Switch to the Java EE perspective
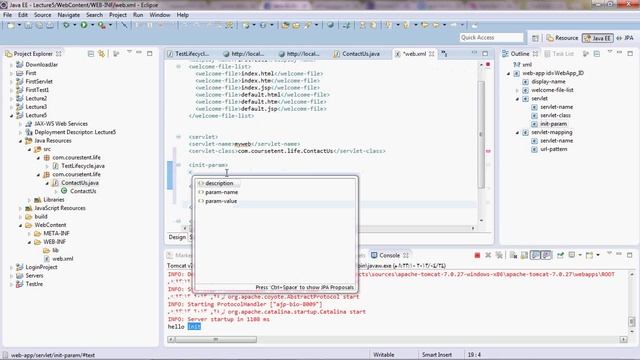Image resolution: width=640 pixels, height=360 pixels. [598, 38]
